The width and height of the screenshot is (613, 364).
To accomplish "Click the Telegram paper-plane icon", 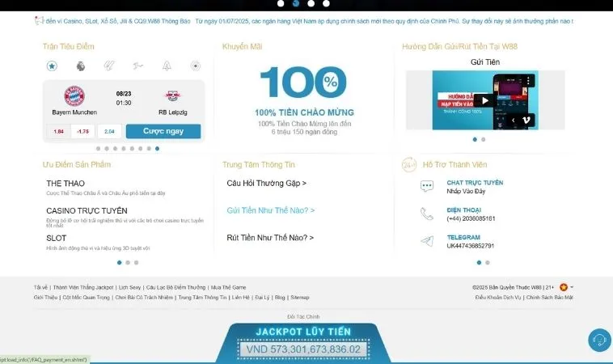I will [x=427, y=241].
